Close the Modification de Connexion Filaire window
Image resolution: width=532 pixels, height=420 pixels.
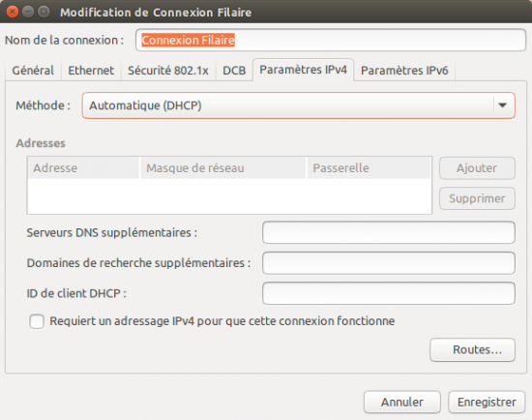pyautogui.click(x=13, y=12)
